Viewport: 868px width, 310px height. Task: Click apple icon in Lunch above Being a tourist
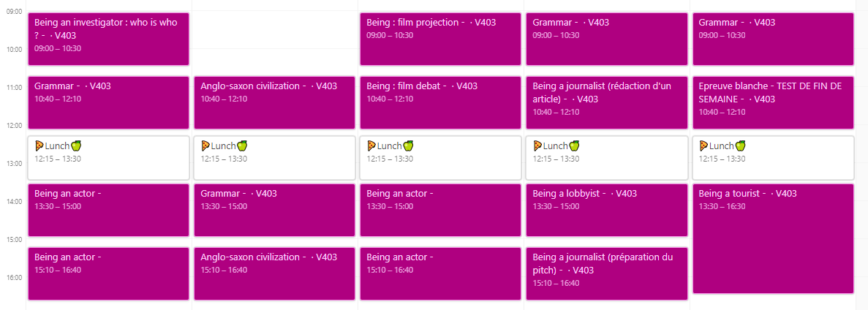click(740, 145)
